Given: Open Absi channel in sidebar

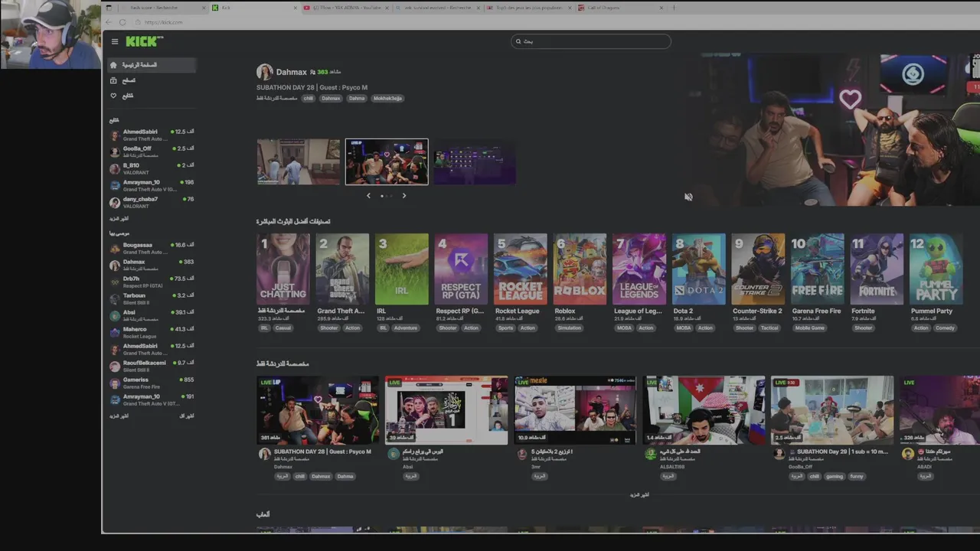Looking at the screenshot, I should [151, 315].
